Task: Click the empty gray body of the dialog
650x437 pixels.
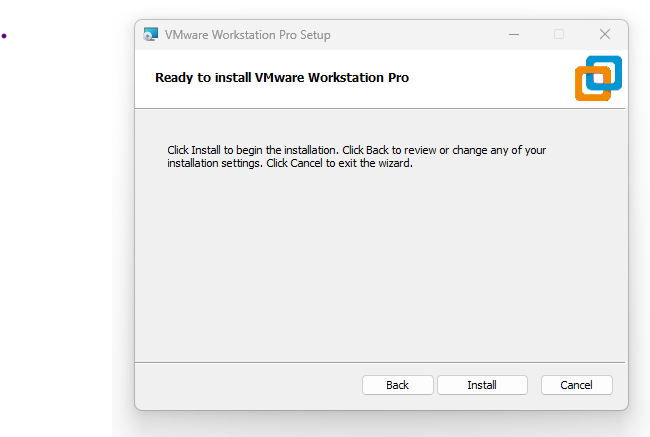Action: point(380,265)
